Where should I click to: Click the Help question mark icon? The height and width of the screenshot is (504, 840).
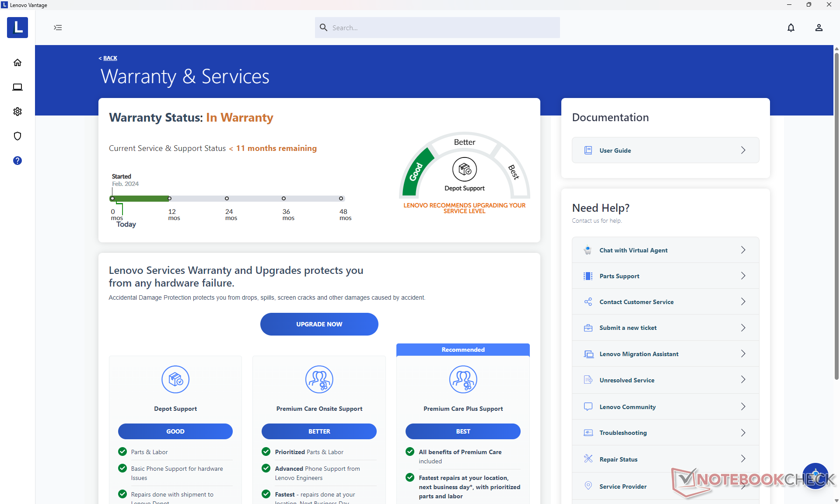tap(17, 161)
